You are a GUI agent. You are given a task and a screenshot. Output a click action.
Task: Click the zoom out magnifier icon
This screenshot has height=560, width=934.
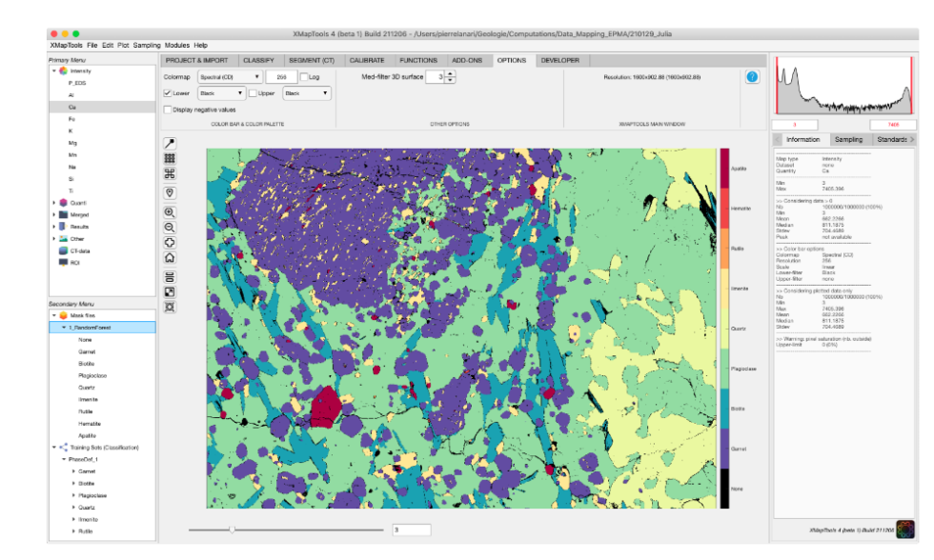click(x=170, y=228)
